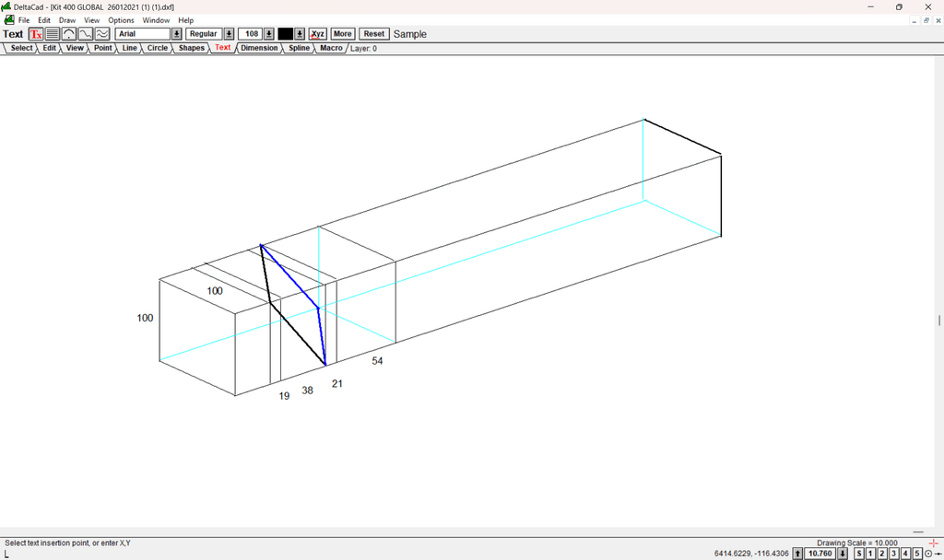Click the Xyz spell-check icon button
Viewport: 944px width, 560px height.
point(317,34)
